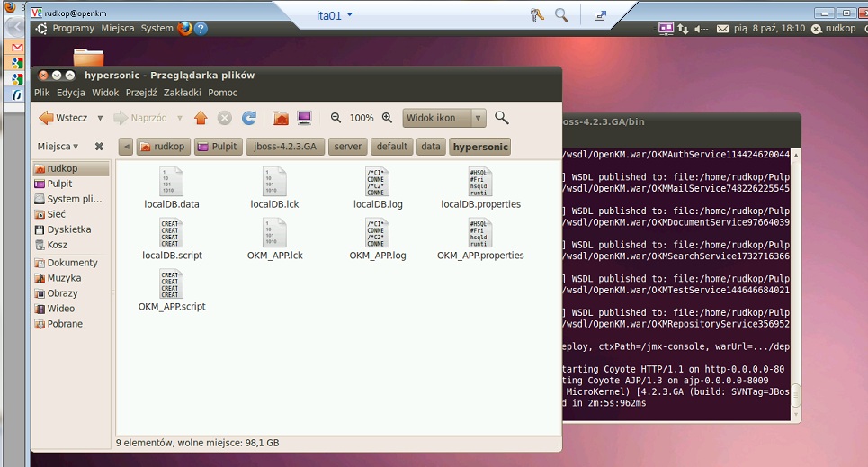The width and height of the screenshot is (868, 467).
Task: Select the localDB.log file icon
Action: coord(378,181)
